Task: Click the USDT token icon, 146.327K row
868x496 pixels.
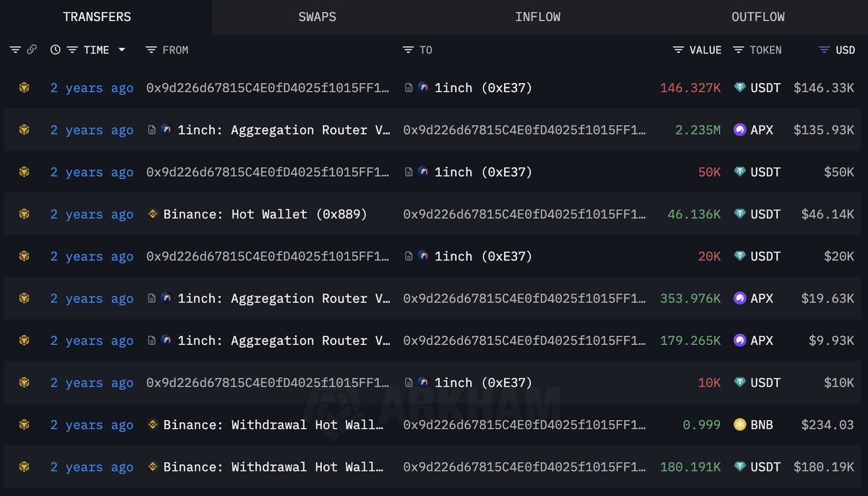Action: pos(740,87)
